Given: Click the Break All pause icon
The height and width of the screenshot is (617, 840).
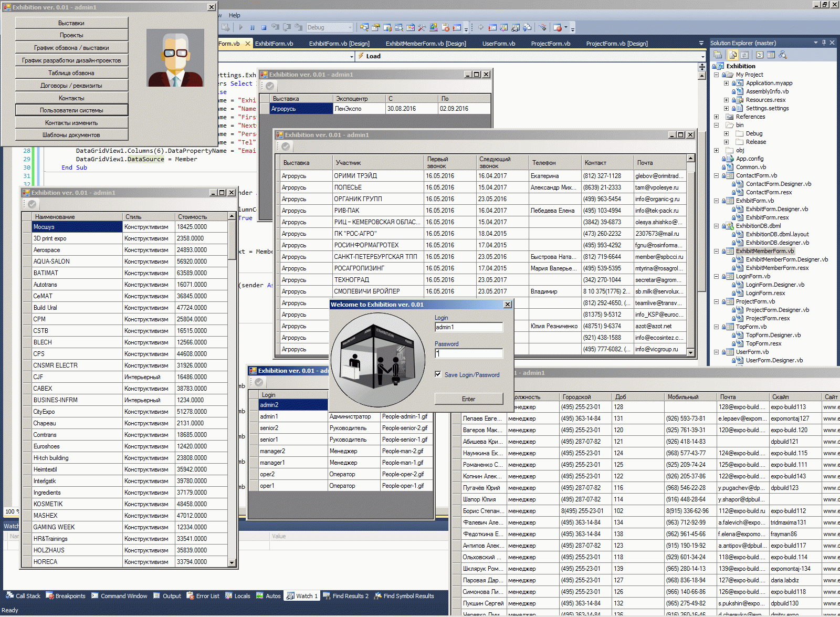Looking at the screenshot, I should pyautogui.click(x=253, y=27).
